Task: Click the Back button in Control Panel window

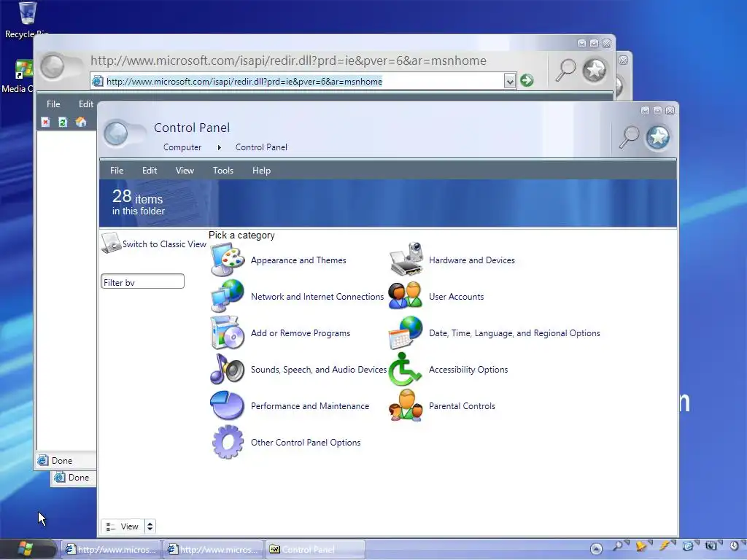Action: [116, 133]
